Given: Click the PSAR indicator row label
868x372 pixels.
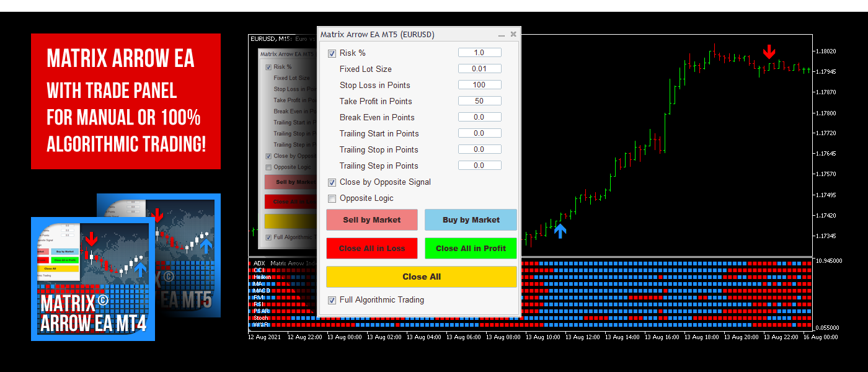Looking at the screenshot, I should [260, 311].
